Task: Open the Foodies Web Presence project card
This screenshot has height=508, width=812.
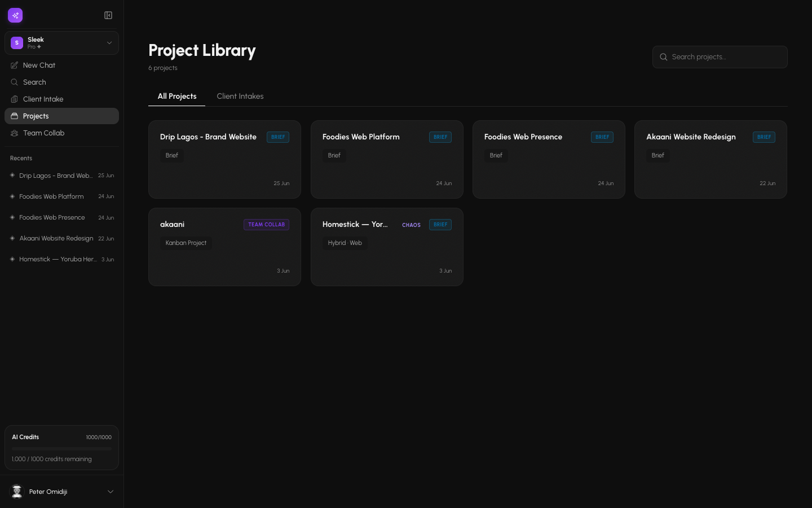Action: click(x=549, y=159)
